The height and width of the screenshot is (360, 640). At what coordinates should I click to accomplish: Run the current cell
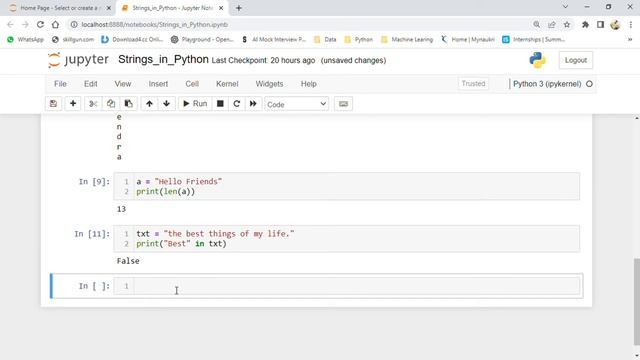coord(195,104)
